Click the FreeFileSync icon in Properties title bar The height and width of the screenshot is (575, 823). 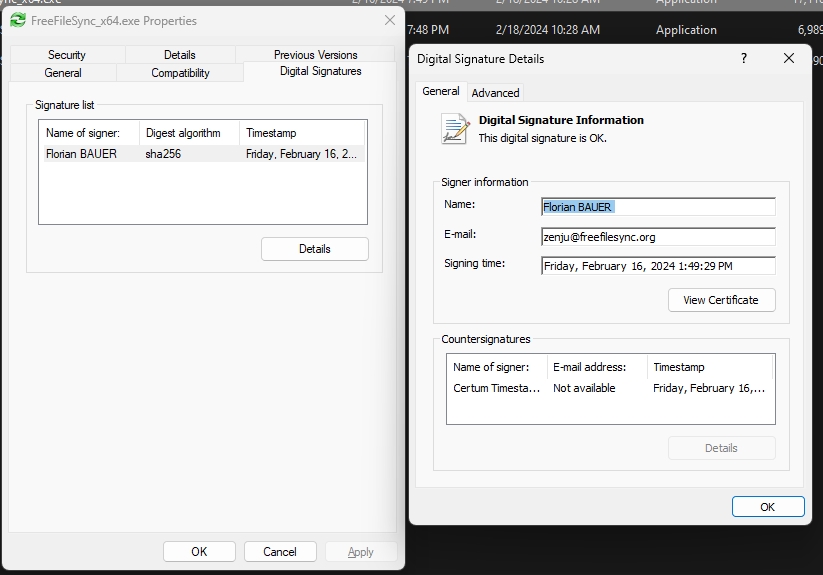18,20
